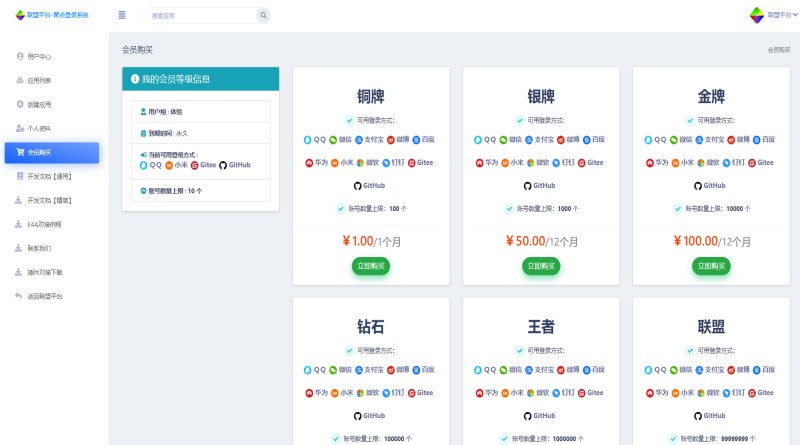Select 会员购买 in the sidebar

tap(52, 153)
